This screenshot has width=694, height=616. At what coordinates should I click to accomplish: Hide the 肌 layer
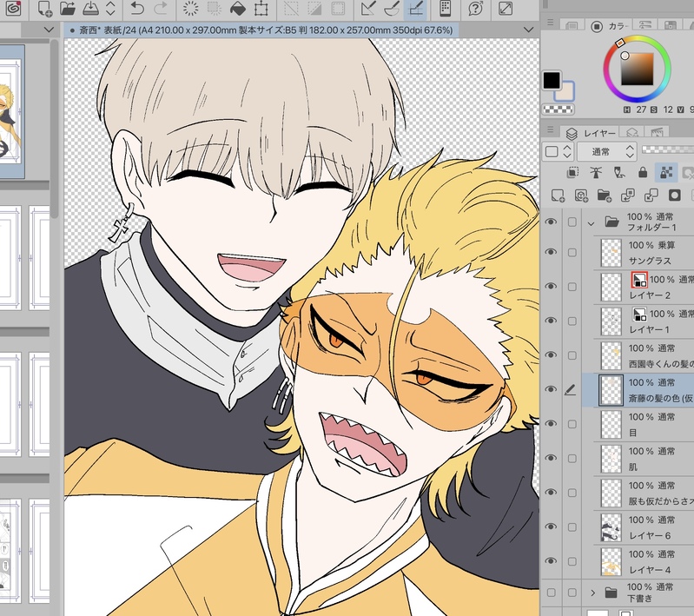coord(551,459)
